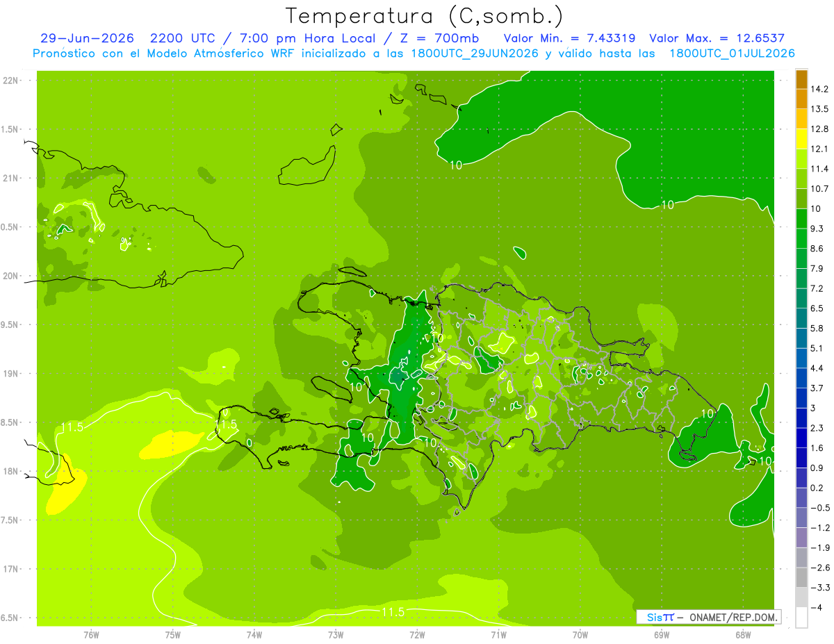Click the legend value "9.3"
The width and height of the screenshot is (834, 644).
click(x=817, y=229)
